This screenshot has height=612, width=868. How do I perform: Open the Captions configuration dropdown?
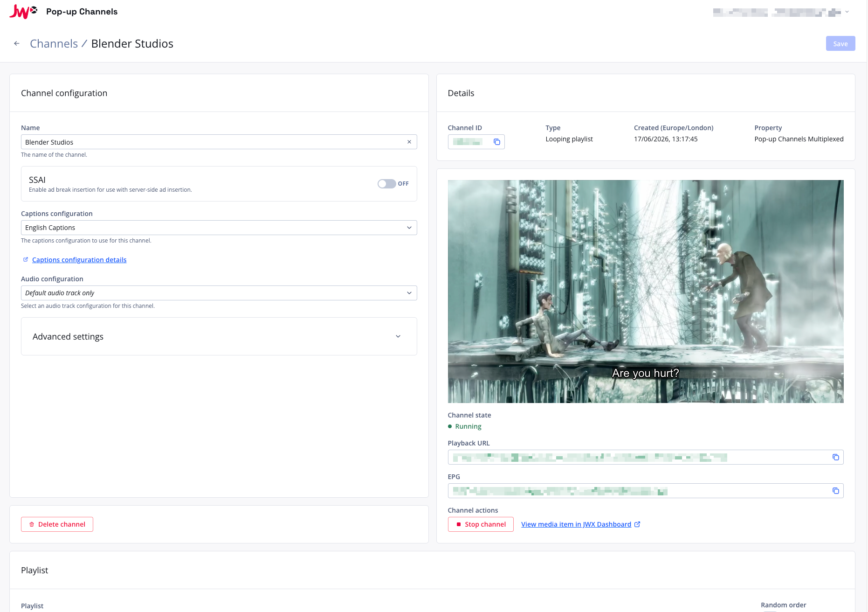(219, 228)
